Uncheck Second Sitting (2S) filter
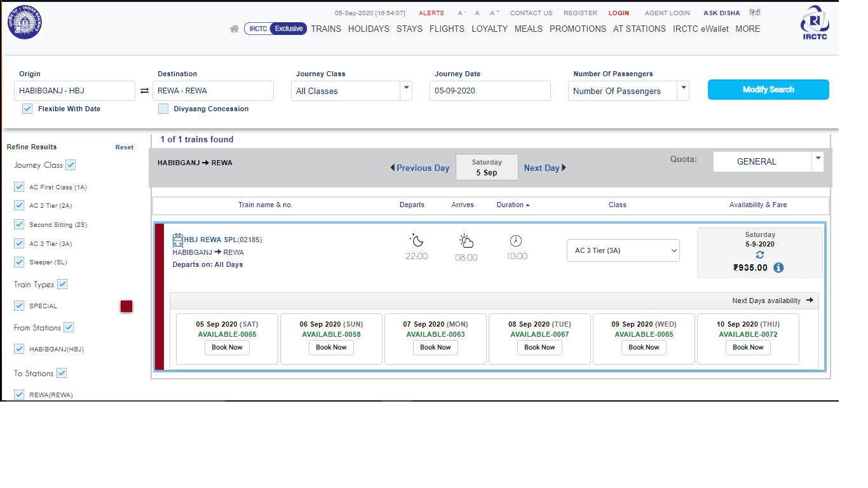This screenshot has height=488, width=868. pos(19,225)
